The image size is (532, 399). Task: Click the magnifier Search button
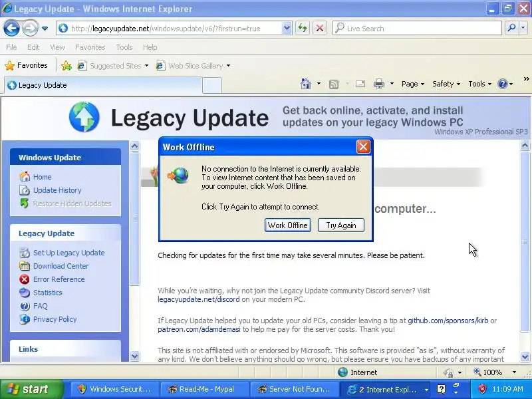click(x=511, y=29)
